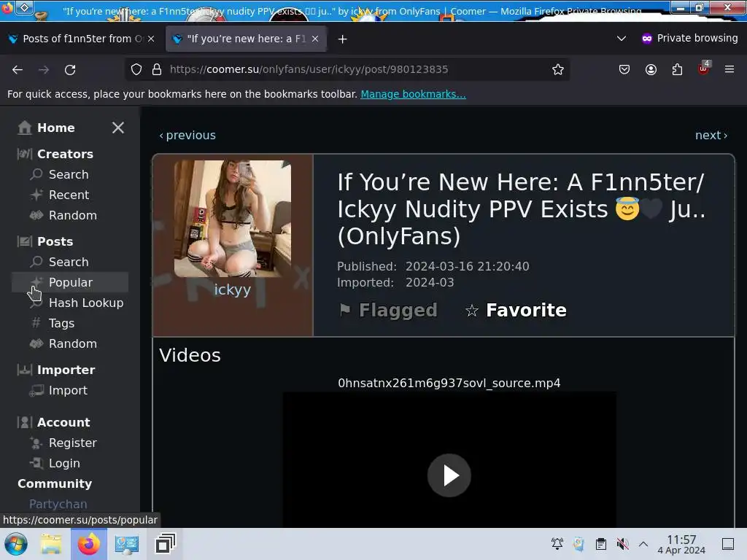Close the 'Posts of f1nn5ter' tab
Screen dimensions: 747x560
pos(151,39)
